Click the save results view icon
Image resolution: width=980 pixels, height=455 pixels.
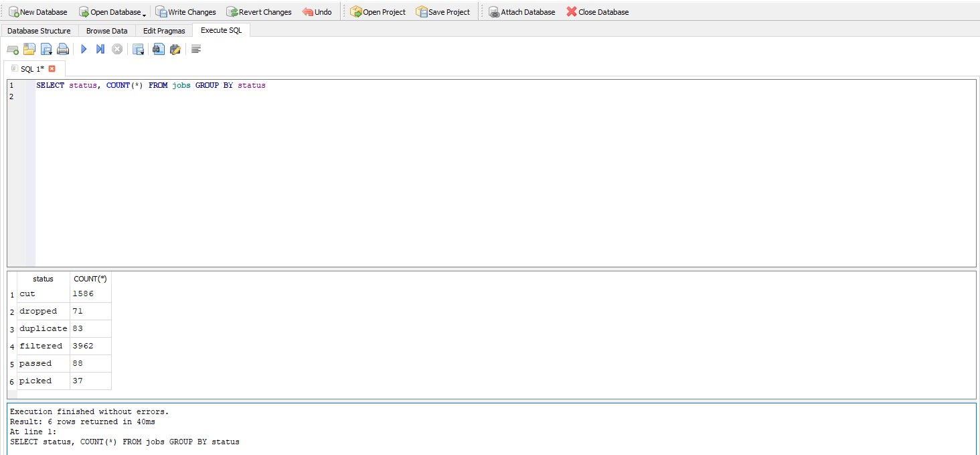point(138,49)
